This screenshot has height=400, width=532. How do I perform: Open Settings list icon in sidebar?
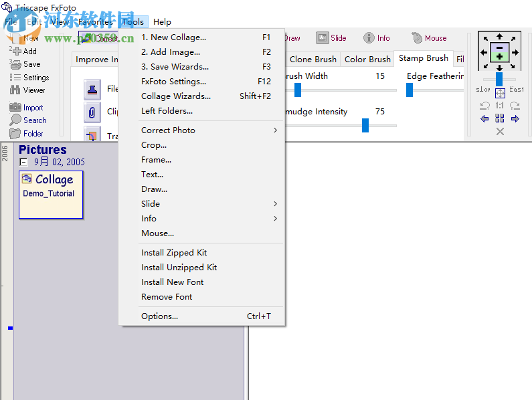point(15,78)
